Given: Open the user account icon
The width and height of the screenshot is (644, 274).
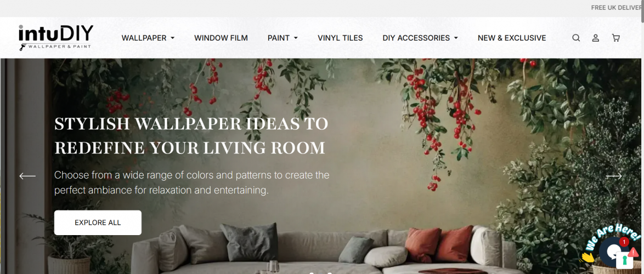Looking at the screenshot, I should (x=596, y=38).
